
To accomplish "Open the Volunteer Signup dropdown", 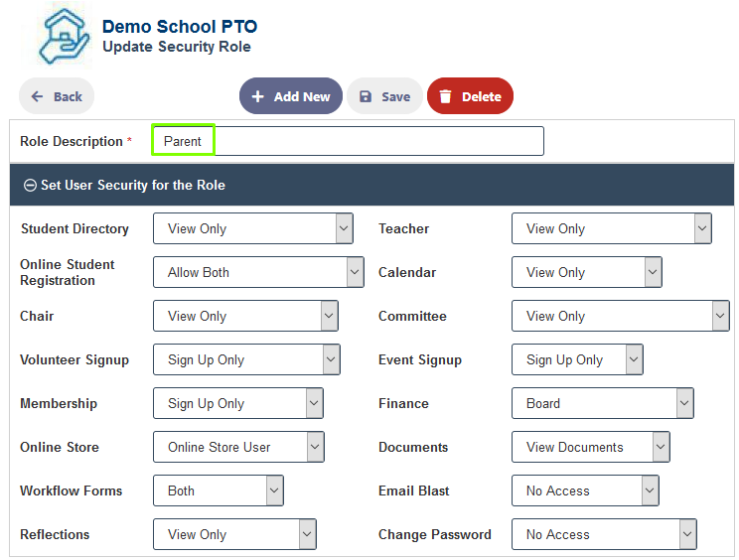I will coord(246,359).
